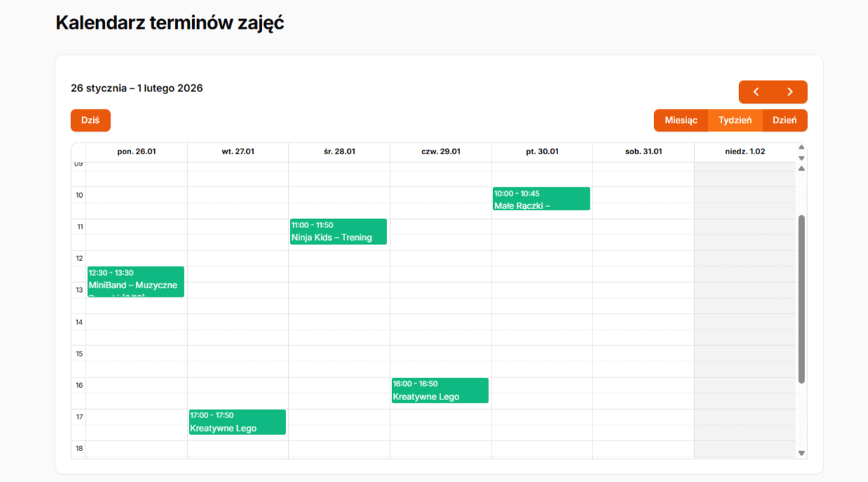Advance to next week with right chevron
The width and height of the screenshot is (868, 482).
point(790,92)
